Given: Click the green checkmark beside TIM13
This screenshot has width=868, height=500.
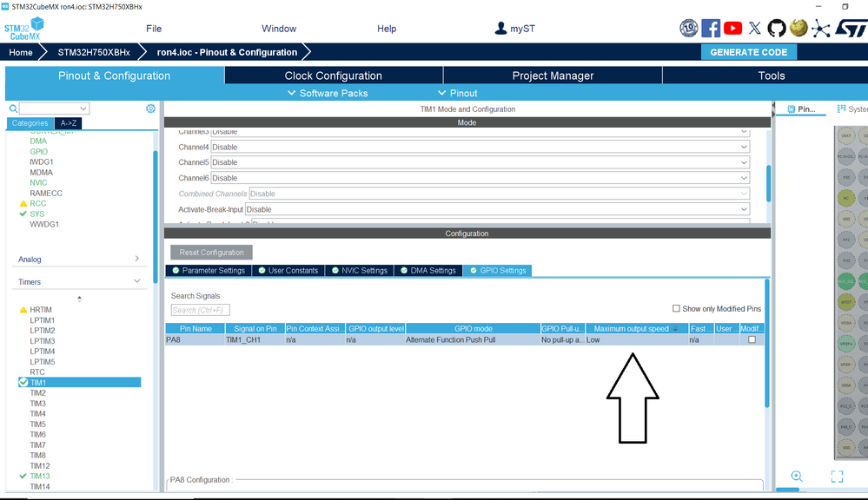Looking at the screenshot, I should 23,476.
